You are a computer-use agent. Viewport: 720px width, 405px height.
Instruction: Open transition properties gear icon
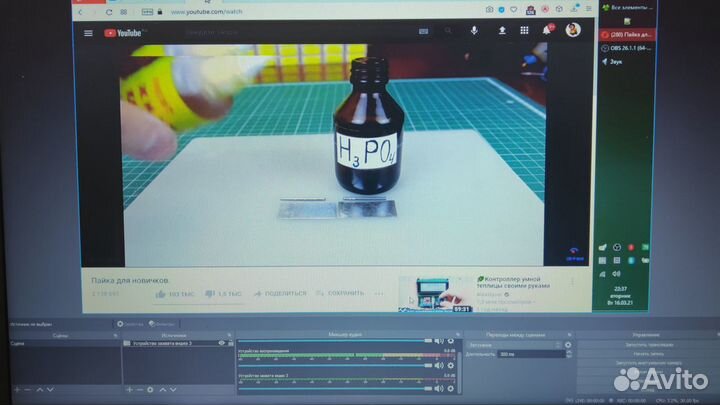coord(568,345)
